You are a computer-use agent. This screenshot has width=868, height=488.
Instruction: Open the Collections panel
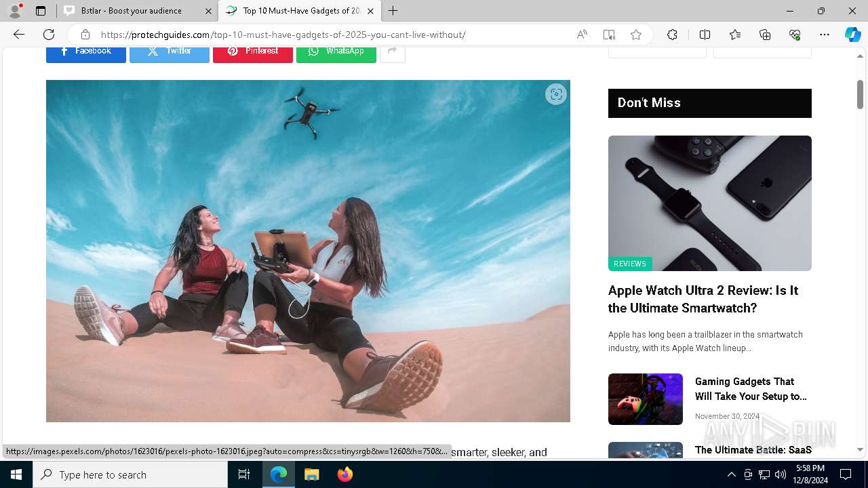pos(765,35)
